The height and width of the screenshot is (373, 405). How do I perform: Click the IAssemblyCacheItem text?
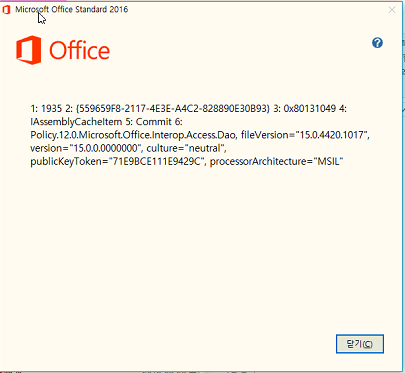tap(76, 122)
